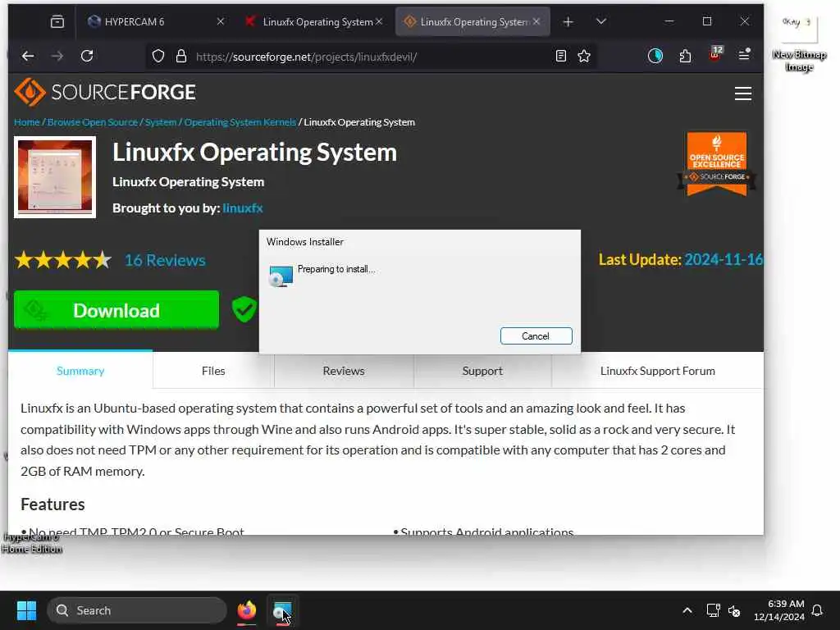
Task: Cancel the Windows Installer dialog
Action: (x=536, y=336)
